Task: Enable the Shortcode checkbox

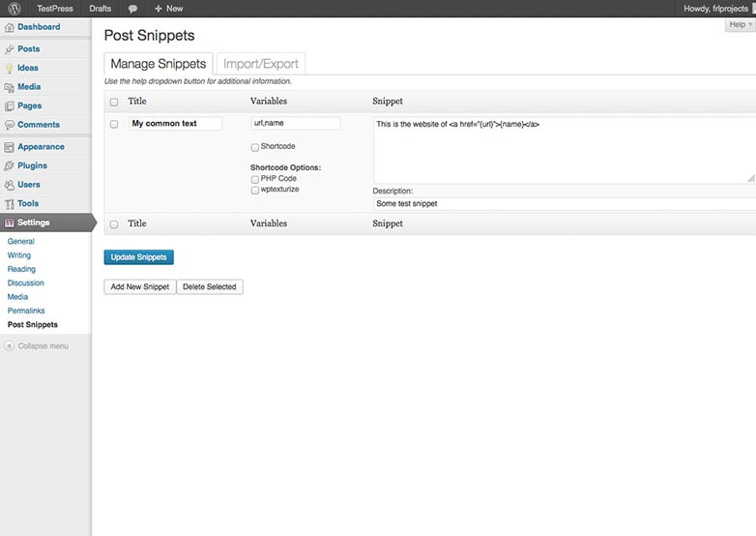Action: click(255, 147)
